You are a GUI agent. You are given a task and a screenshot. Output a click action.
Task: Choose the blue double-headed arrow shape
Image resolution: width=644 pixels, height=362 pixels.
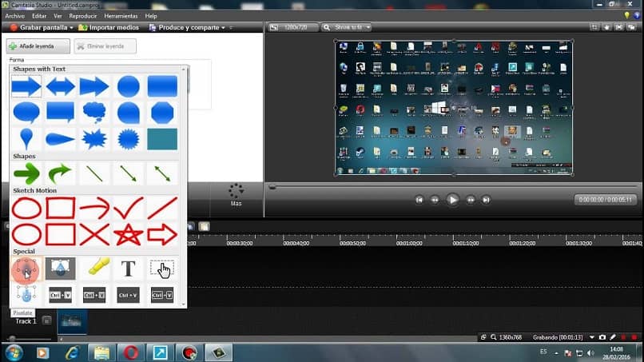(61, 86)
